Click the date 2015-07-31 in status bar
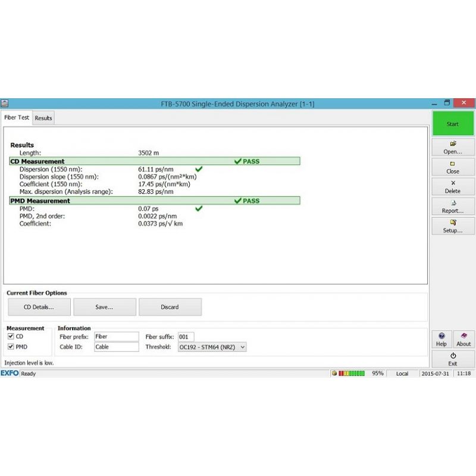The width and height of the screenshot is (476, 476). click(x=435, y=374)
